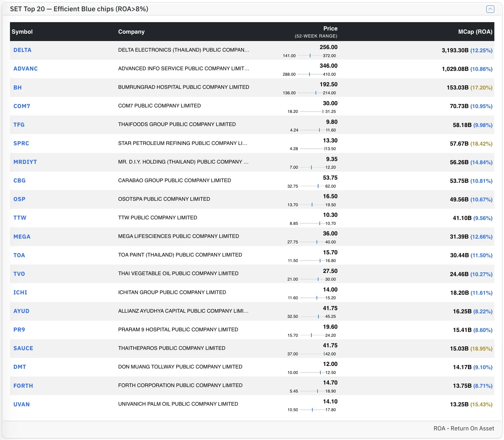The width and height of the screenshot is (504, 440).
Task: Open the TFG symbol link
Action: (x=19, y=125)
